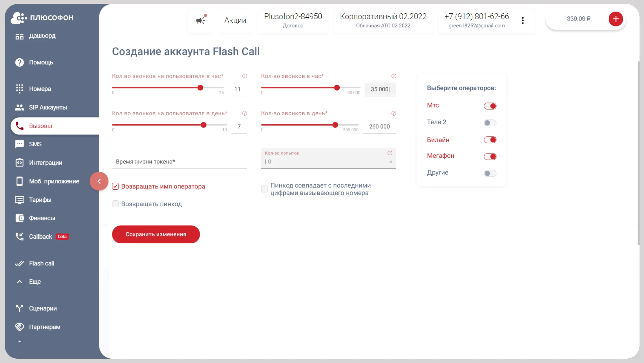Collapse the sidebar with the red chevron button
644x363 pixels.
pos(99,181)
